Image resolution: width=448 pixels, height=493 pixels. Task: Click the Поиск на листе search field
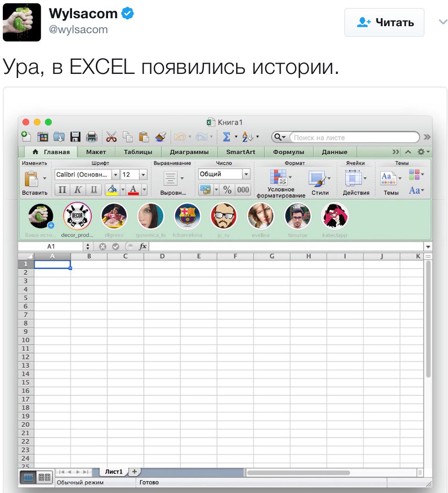pos(354,138)
